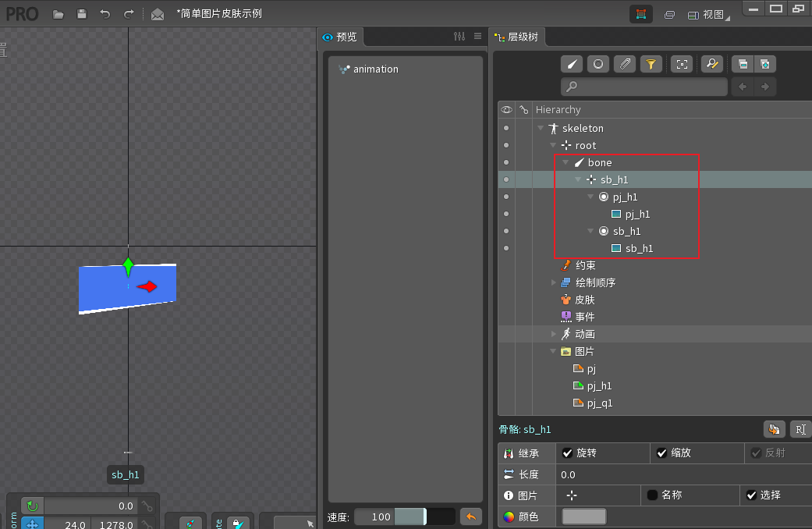Uncheck the 旋转 inherit checkbox
The width and height of the screenshot is (812, 529).
[x=568, y=453]
